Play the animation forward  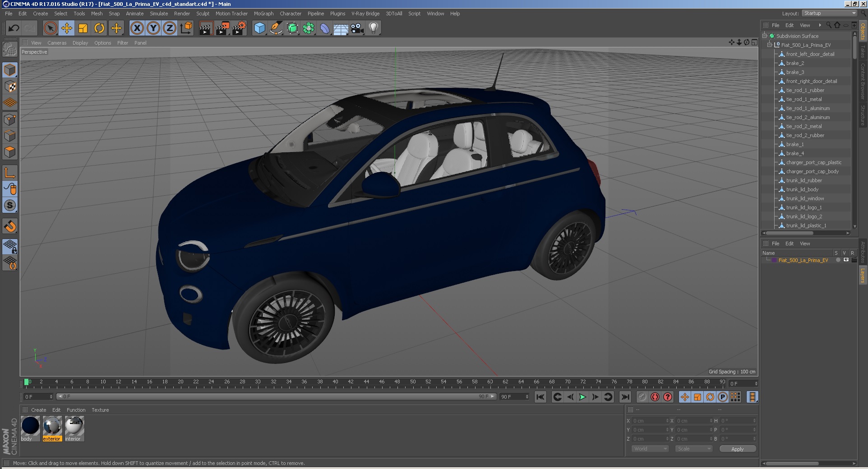click(582, 397)
